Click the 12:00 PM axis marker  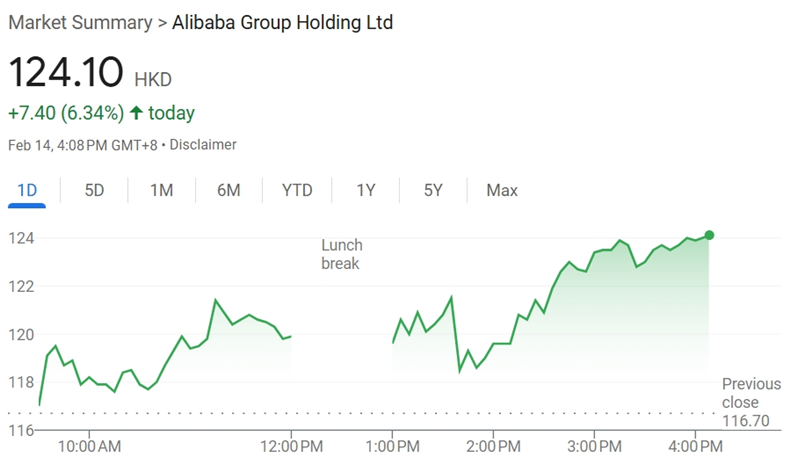pyautogui.click(x=291, y=446)
